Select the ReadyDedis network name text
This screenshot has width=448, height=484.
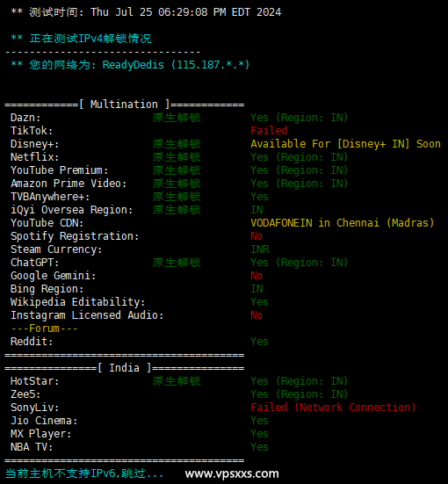[133, 65]
